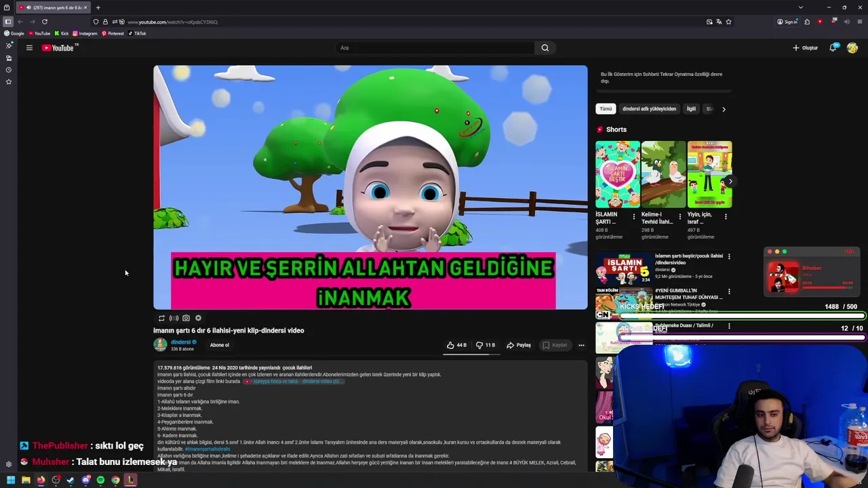Open the YouTube hamburger guide menu

29,47
